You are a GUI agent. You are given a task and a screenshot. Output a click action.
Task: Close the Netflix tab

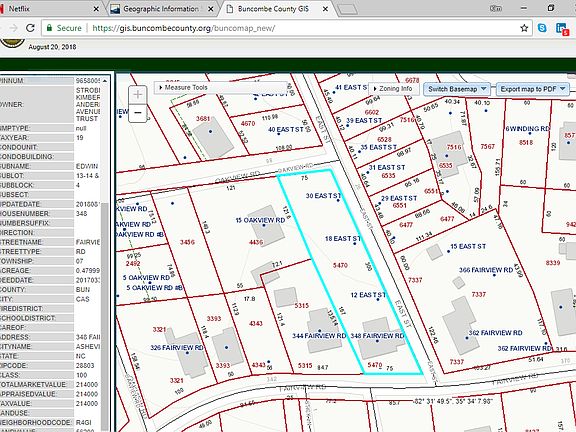tap(96, 9)
